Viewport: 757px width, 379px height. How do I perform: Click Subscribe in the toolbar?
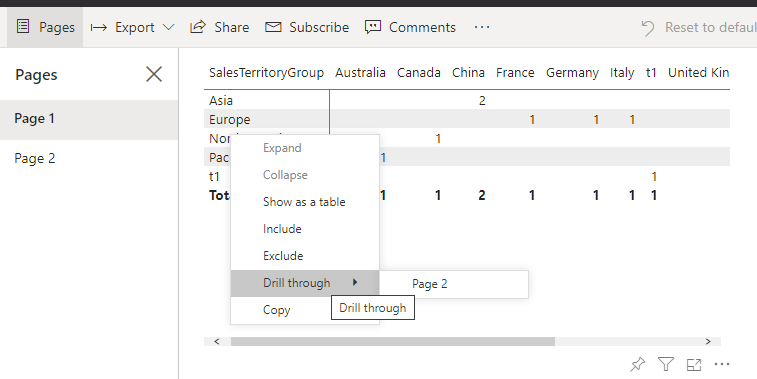pyautogui.click(x=307, y=27)
